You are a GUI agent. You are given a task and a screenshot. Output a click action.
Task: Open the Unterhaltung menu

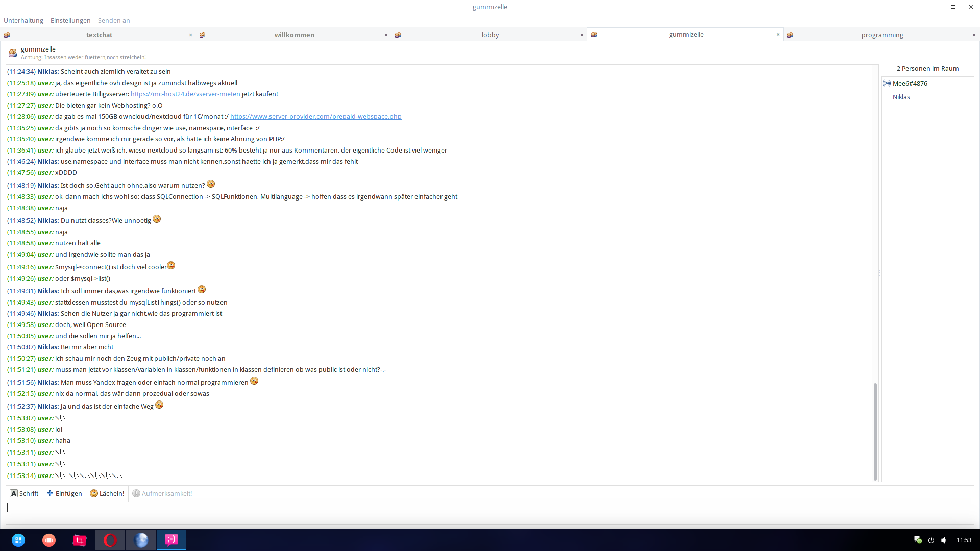click(x=23, y=20)
